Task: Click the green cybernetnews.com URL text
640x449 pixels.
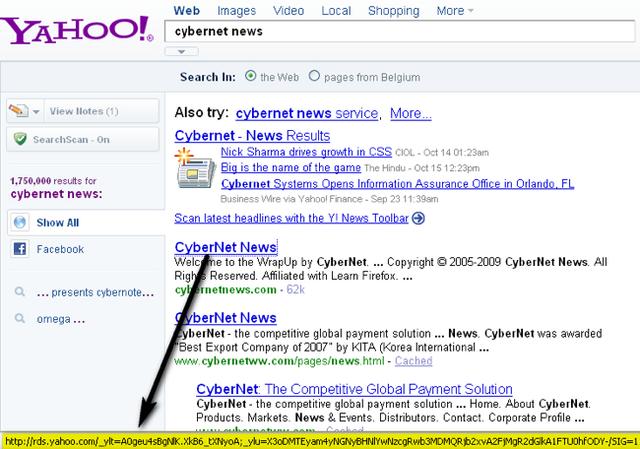Action: coord(225,289)
